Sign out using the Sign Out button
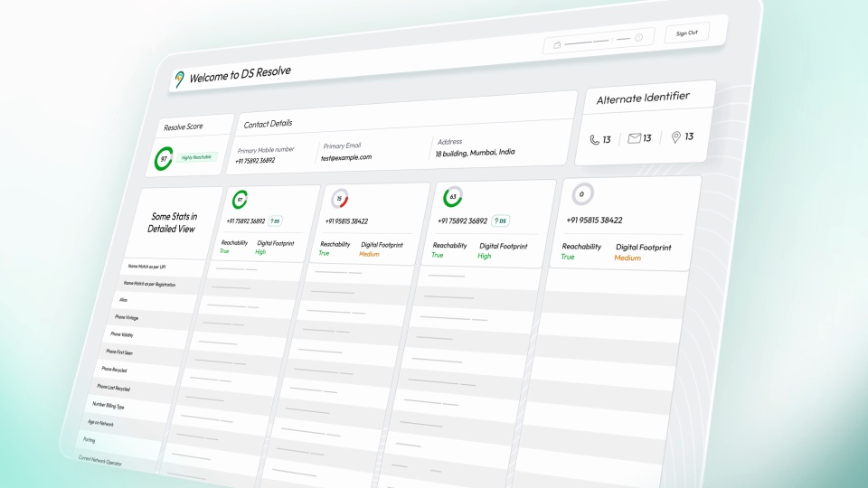The image size is (868, 488). point(687,33)
